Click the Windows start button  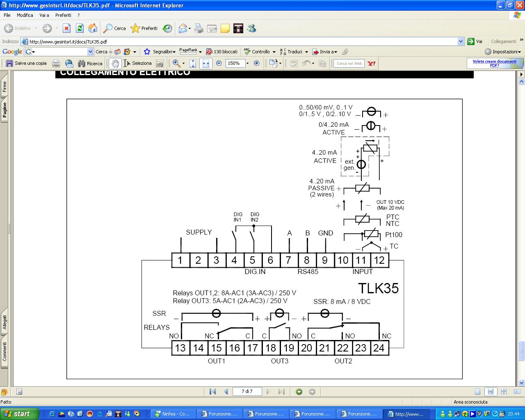(20, 414)
